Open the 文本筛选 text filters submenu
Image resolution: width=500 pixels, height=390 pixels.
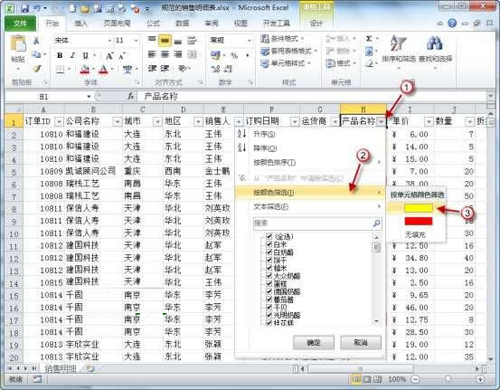pos(310,207)
